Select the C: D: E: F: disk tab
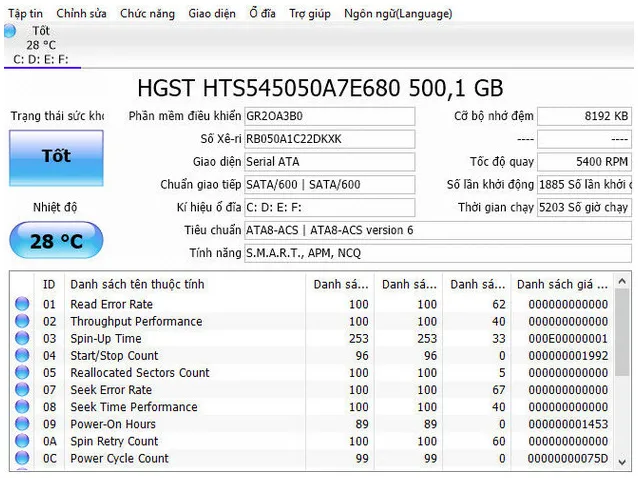 (x=41, y=59)
